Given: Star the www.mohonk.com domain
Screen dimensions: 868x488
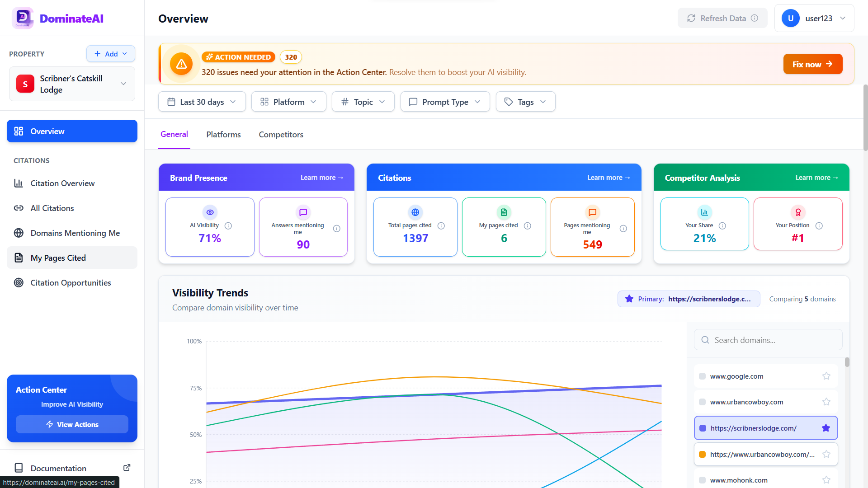Looking at the screenshot, I should [826, 480].
